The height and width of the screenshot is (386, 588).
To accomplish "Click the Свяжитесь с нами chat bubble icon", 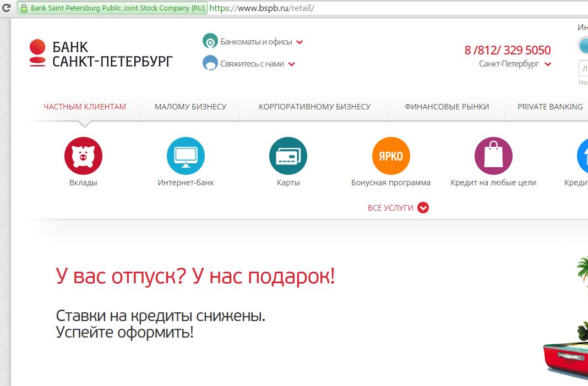I will (x=210, y=63).
